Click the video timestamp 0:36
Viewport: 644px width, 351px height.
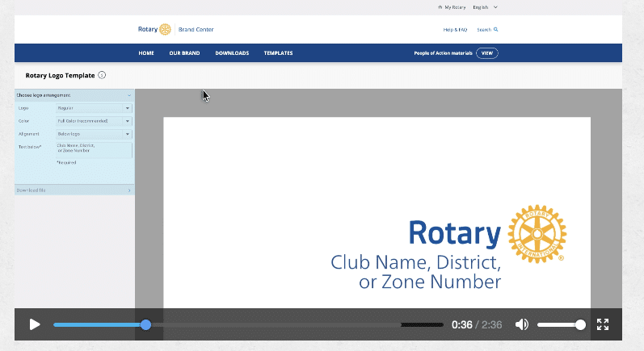coord(461,324)
